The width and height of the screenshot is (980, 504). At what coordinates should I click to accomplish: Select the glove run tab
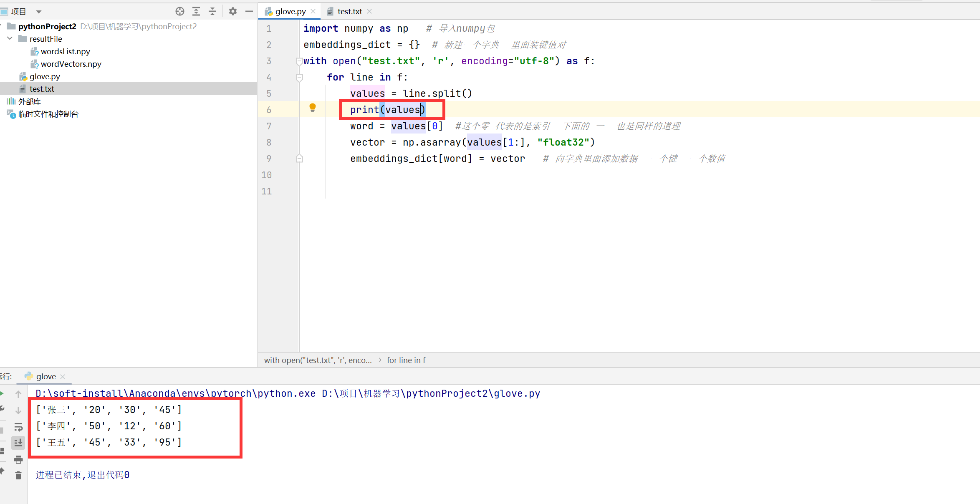click(x=45, y=376)
